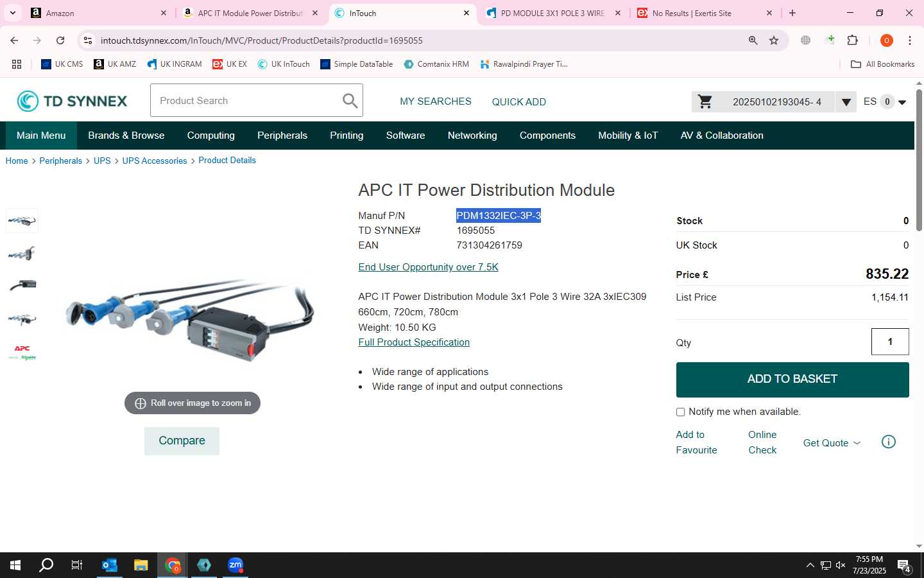
Task: Open a new browser tab
Action: [792, 13]
